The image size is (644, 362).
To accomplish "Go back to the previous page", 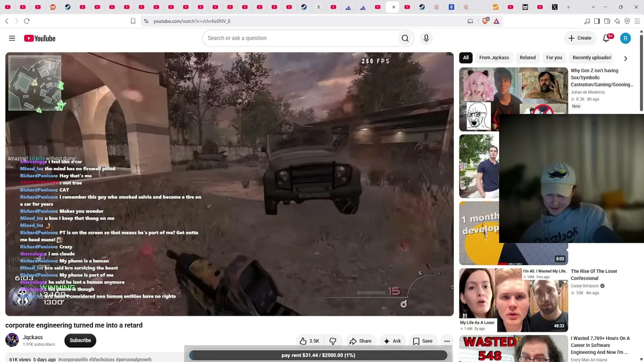I will click(7, 21).
